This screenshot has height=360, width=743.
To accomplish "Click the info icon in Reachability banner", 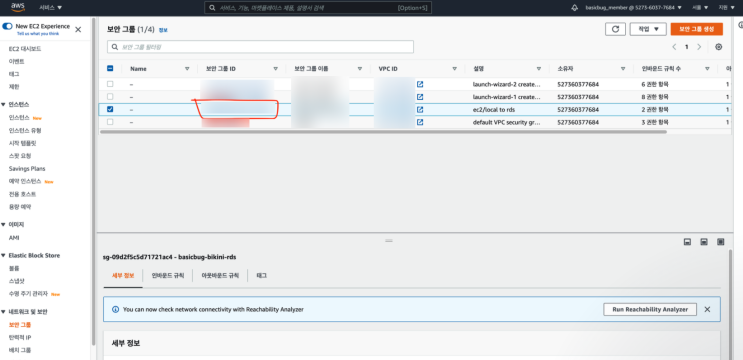I will pos(115,309).
